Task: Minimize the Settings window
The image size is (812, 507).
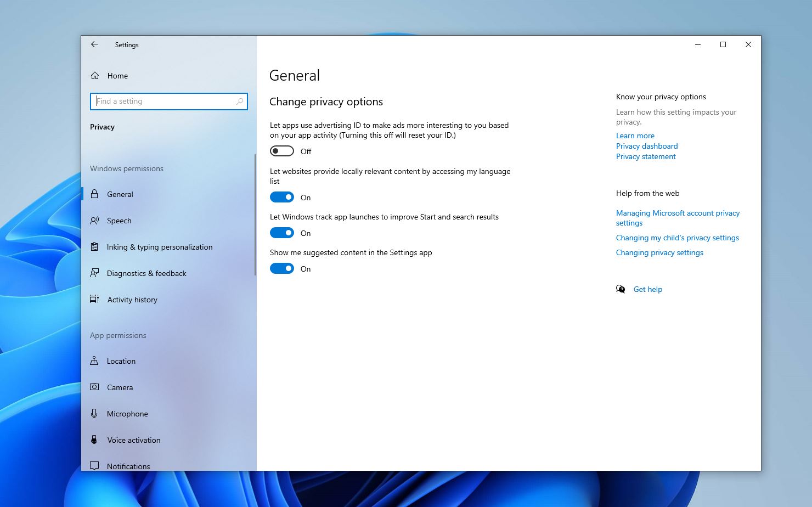Action: tap(698, 44)
